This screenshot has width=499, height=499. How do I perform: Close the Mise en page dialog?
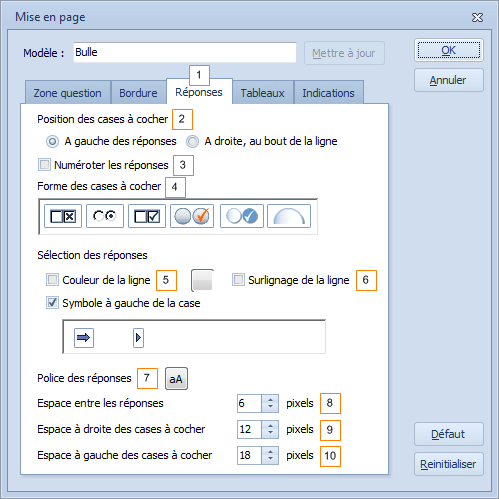point(477,17)
